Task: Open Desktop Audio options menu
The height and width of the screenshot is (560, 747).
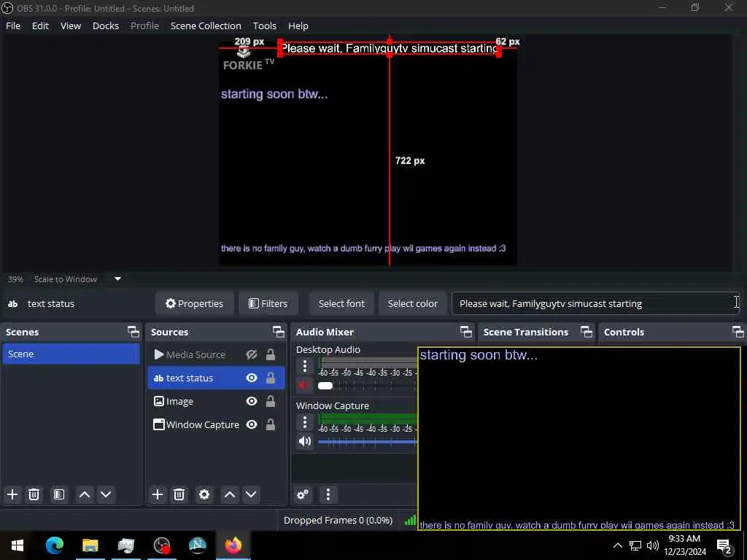Action: point(305,366)
